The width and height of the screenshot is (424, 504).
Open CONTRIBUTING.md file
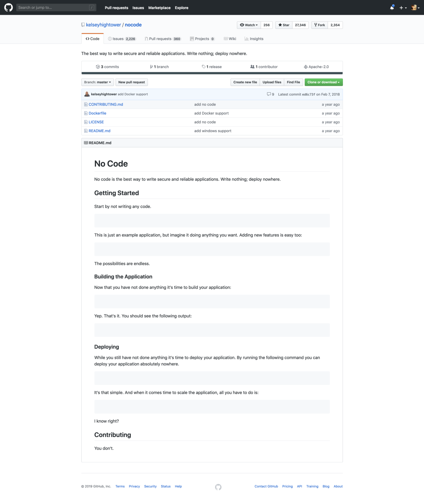coord(106,104)
